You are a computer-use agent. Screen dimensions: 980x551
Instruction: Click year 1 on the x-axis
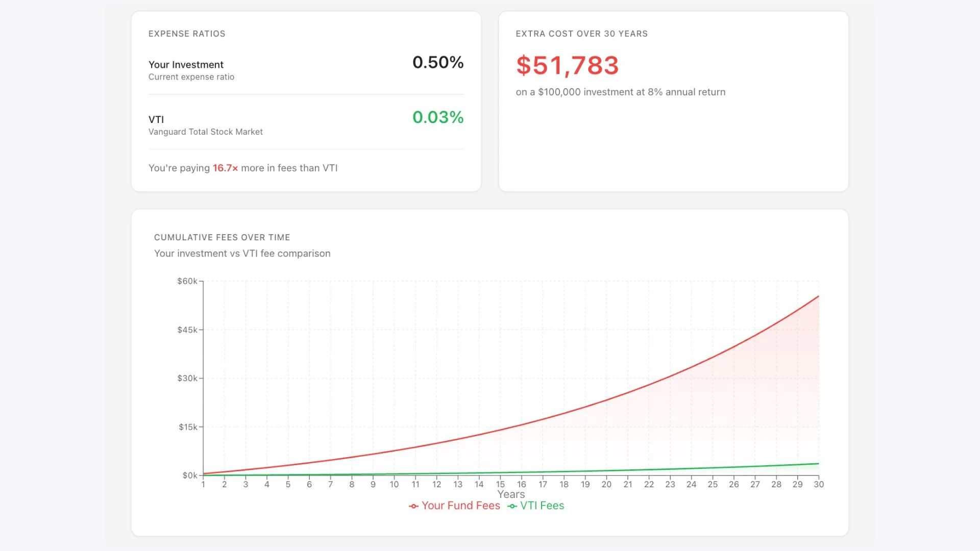pos(203,484)
